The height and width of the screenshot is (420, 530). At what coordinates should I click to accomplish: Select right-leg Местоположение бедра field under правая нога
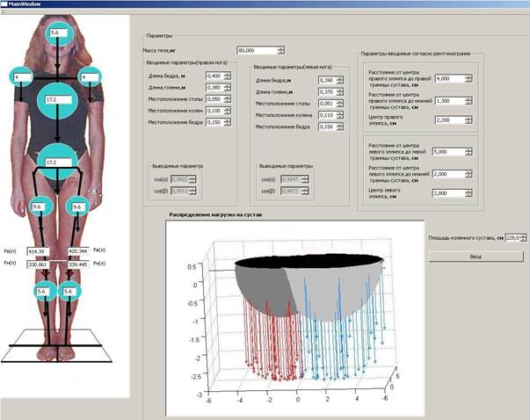click(218, 122)
